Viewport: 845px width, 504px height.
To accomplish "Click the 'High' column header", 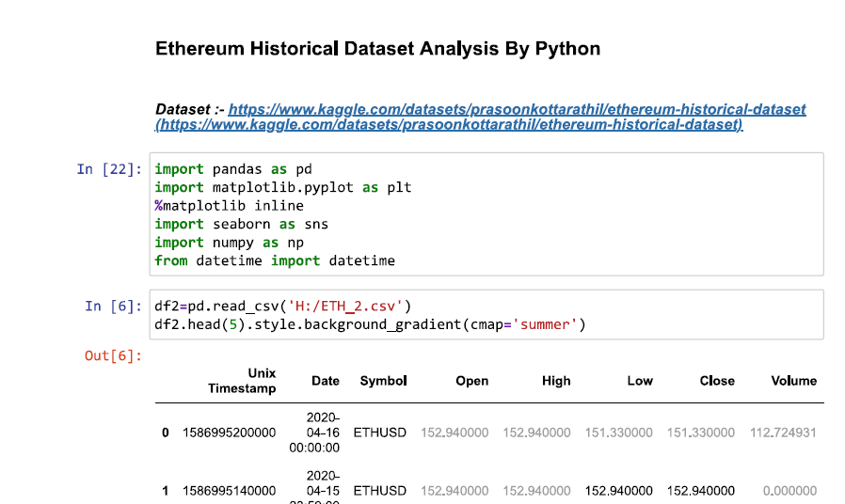I will pyautogui.click(x=556, y=381).
